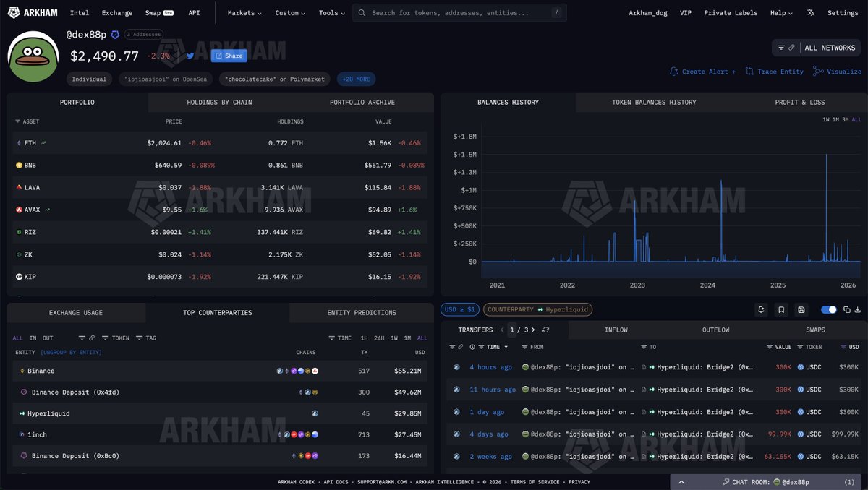The width and height of the screenshot is (868, 490).
Task: Select 1W counterparties time range
Action: [x=395, y=338]
